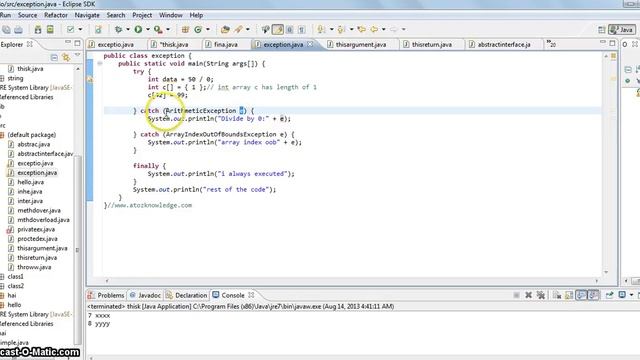Open the Help menu
Viewport: 640px width, 360px height.
click(196, 15)
